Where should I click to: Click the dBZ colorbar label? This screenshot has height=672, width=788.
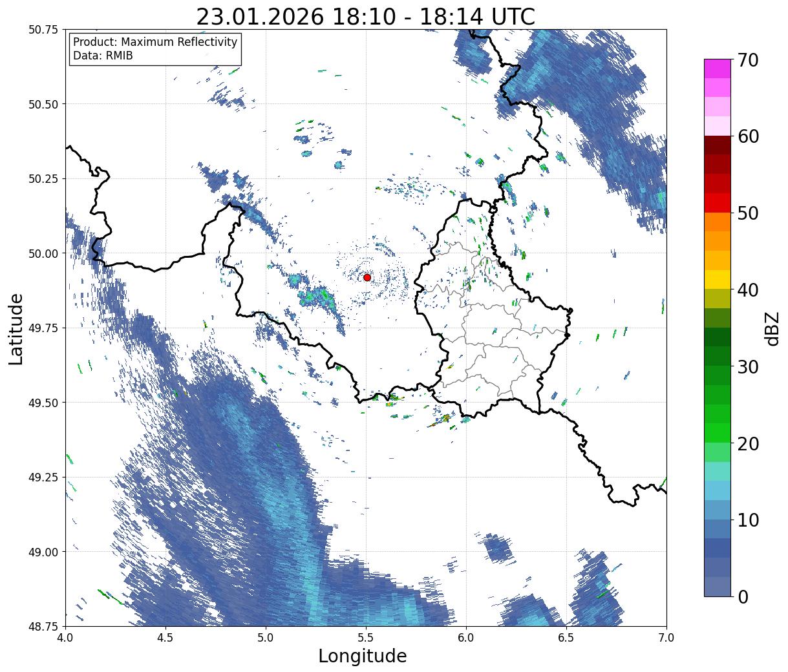coord(772,328)
